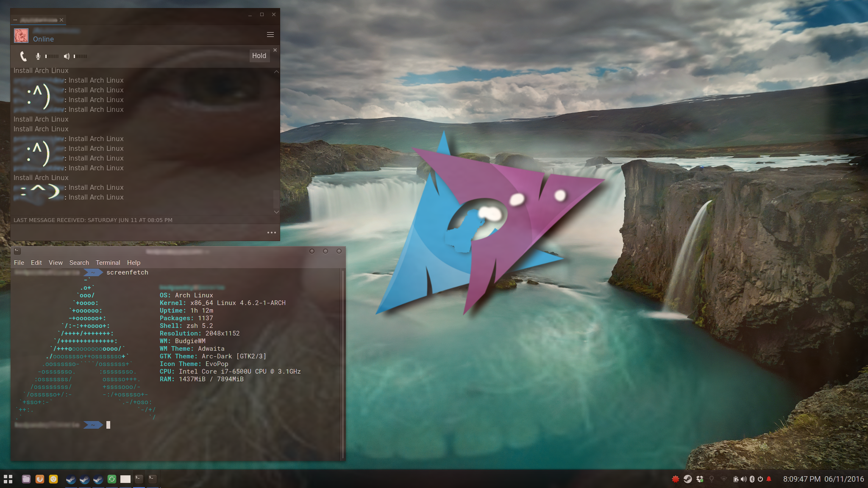Open the green sync update app icon
868x488 pixels.
point(112,479)
